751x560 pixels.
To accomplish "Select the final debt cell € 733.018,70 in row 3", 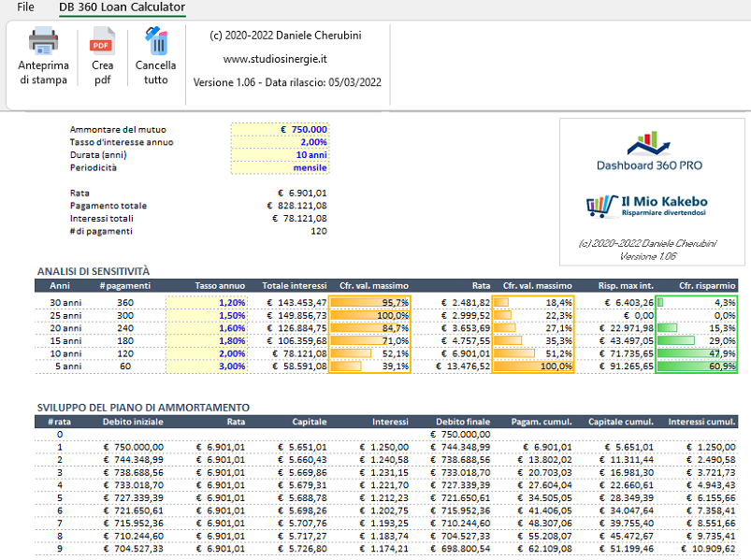I will 460,472.
